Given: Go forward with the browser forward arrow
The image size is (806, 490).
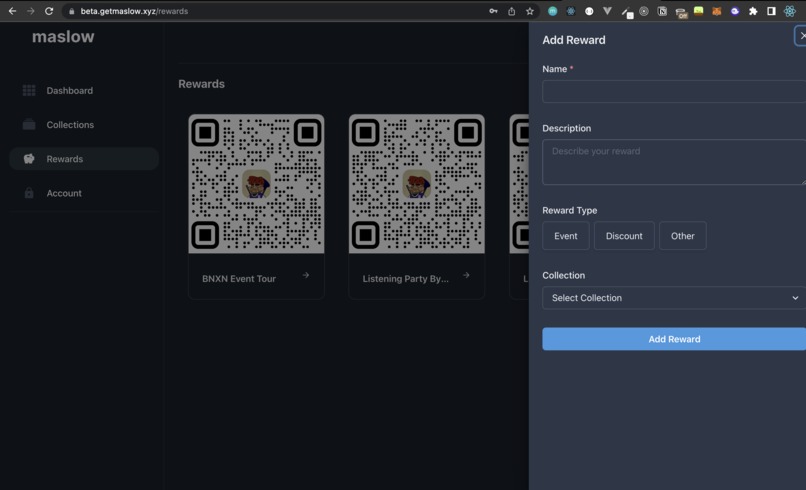Looking at the screenshot, I should pyautogui.click(x=30, y=11).
